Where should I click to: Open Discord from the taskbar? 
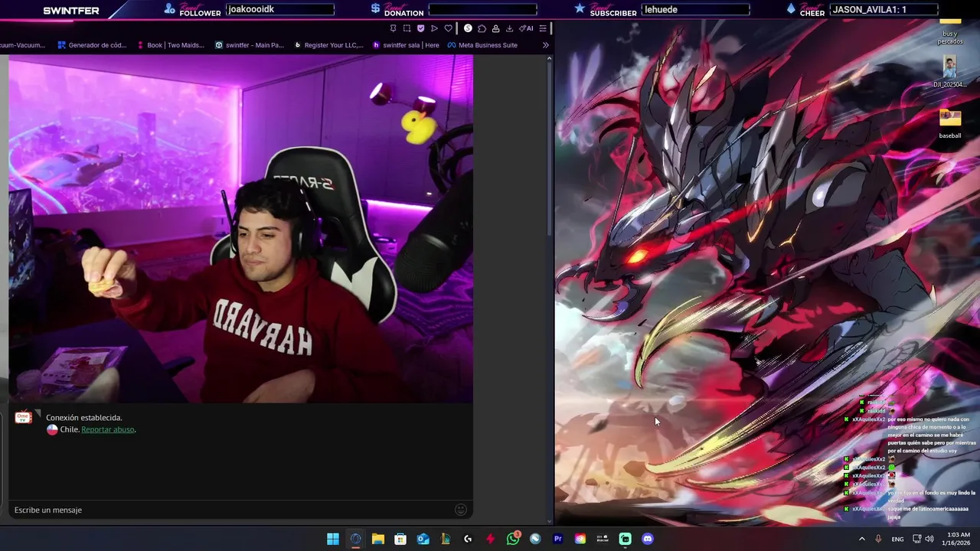648,539
